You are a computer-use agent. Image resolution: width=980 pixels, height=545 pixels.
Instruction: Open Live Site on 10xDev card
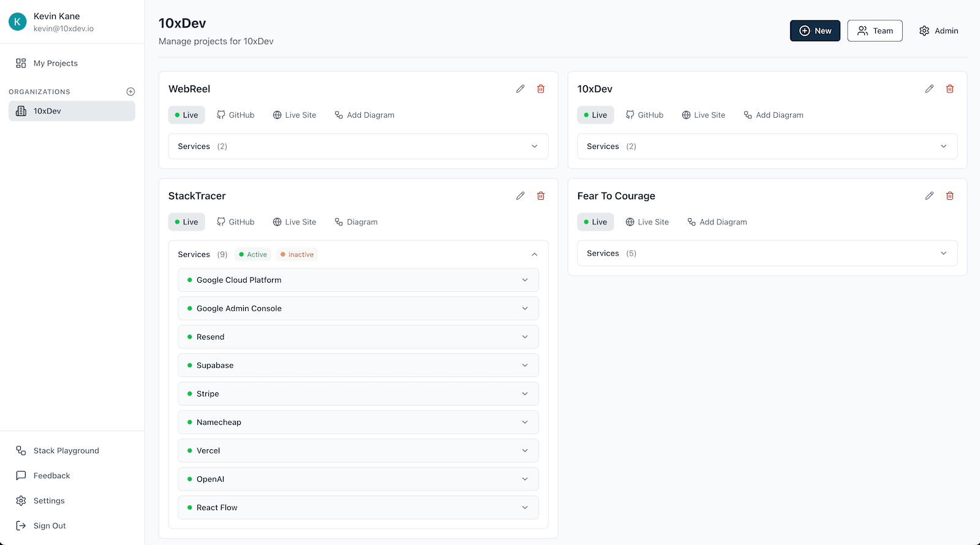[704, 115]
